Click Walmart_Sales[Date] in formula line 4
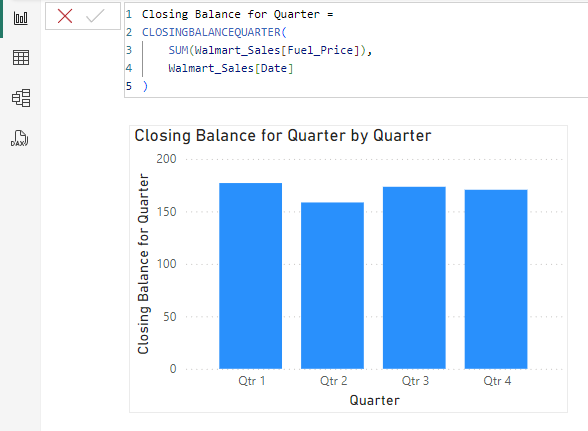The image size is (588, 431). [x=231, y=68]
